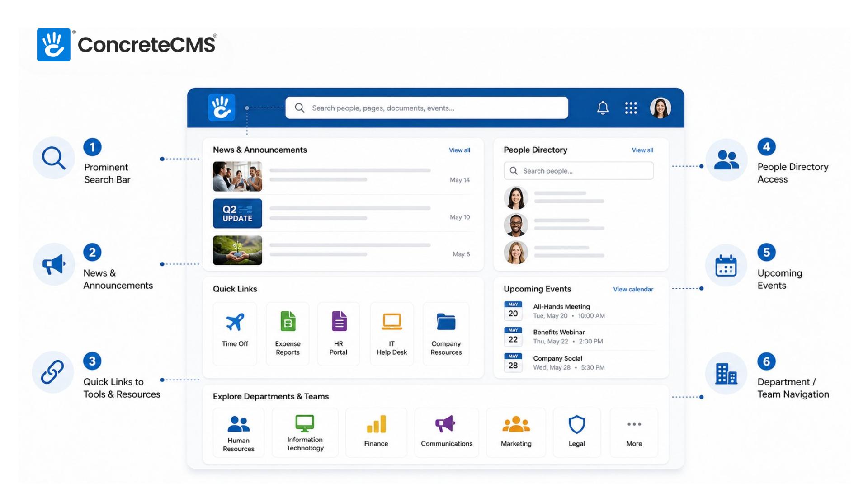This screenshot has height=488, width=868.
Task: Click the magnifier icon in the main search bar
Action: [299, 108]
